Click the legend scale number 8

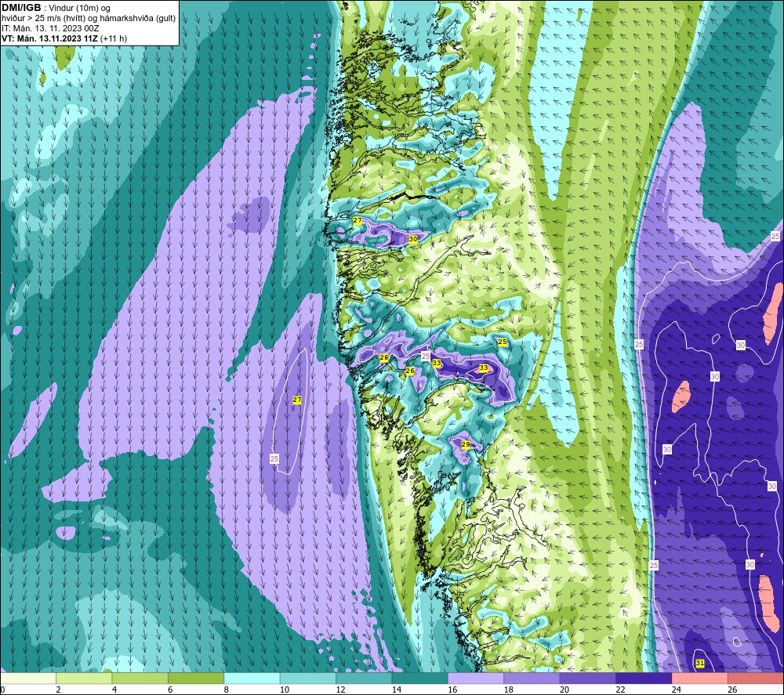pos(227,690)
